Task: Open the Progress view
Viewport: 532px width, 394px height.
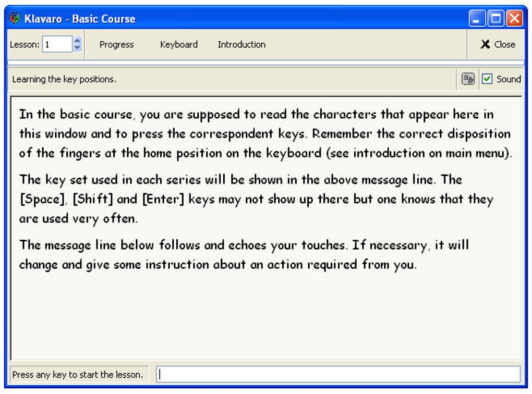Action: pos(116,44)
